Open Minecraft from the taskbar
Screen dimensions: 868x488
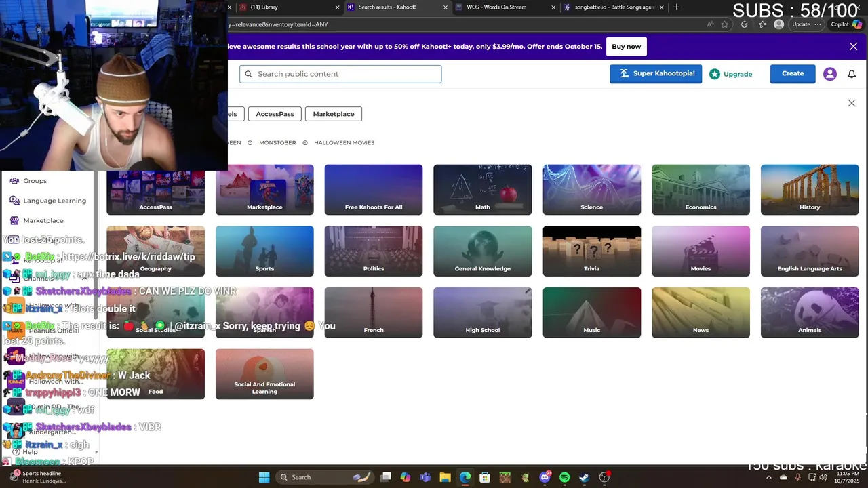click(505, 477)
